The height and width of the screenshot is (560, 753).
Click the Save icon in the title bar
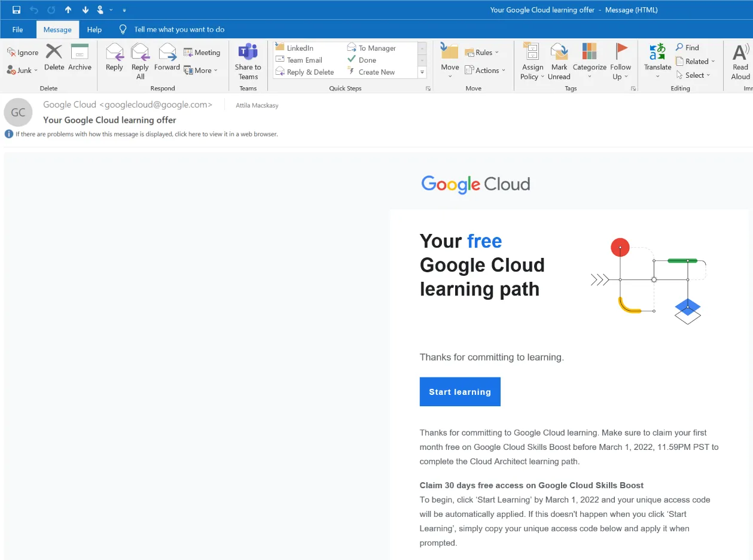tap(16, 10)
